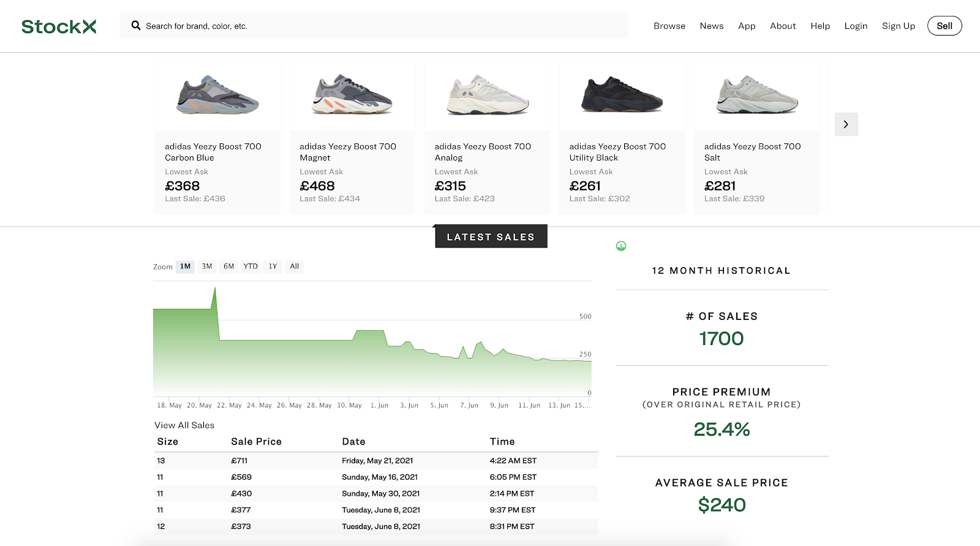Open the Yeezy Boost 700 Analog thumbnail
This screenshot has width=980, height=546.
tap(488, 95)
